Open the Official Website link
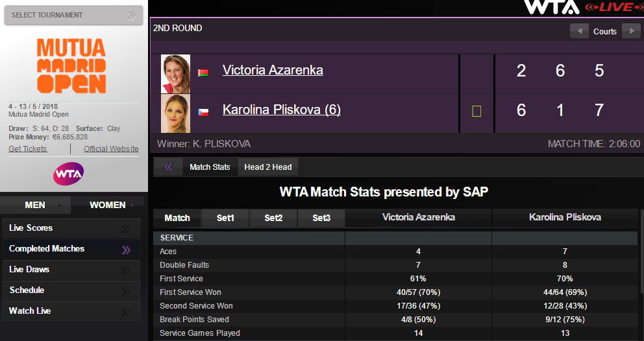This screenshot has height=341, width=644. (x=111, y=149)
